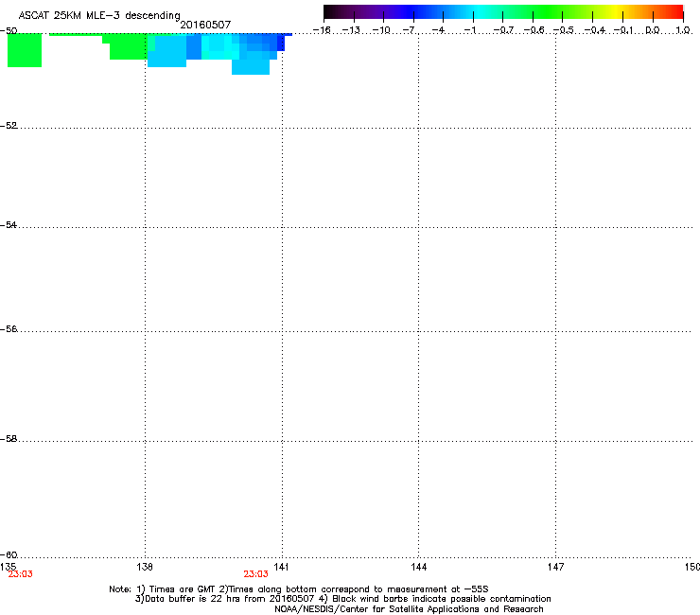Click the -52 latitude axis label
700x615 pixels.
point(9,126)
